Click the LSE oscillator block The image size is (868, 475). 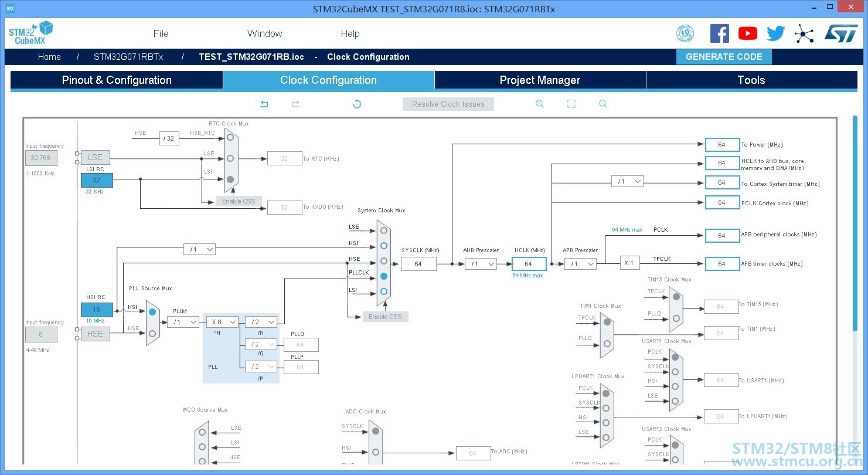pyautogui.click(x=95, y=158)
